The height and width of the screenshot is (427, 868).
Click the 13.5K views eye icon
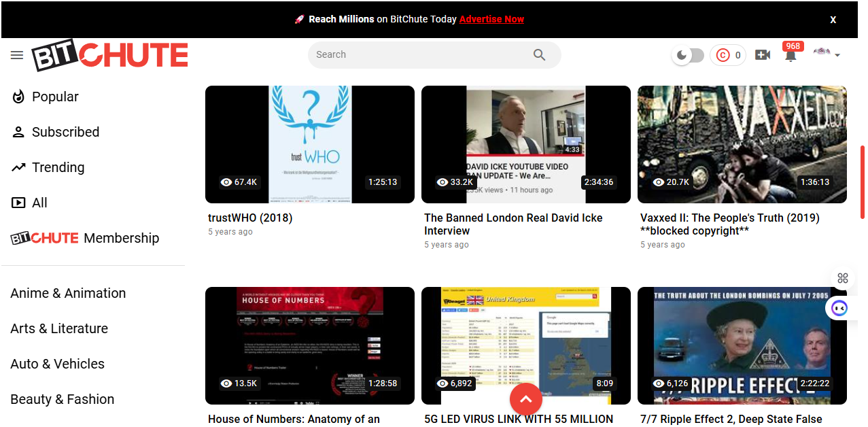[x=227, y=383]
